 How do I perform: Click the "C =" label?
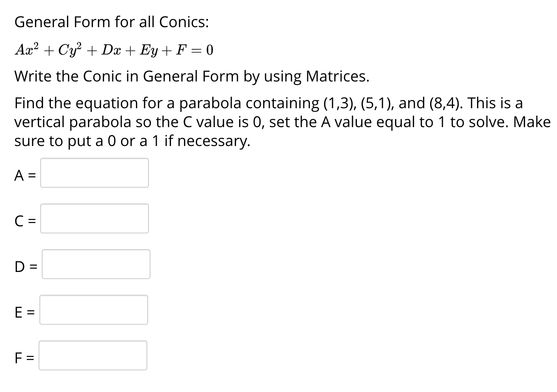[25, 221]
